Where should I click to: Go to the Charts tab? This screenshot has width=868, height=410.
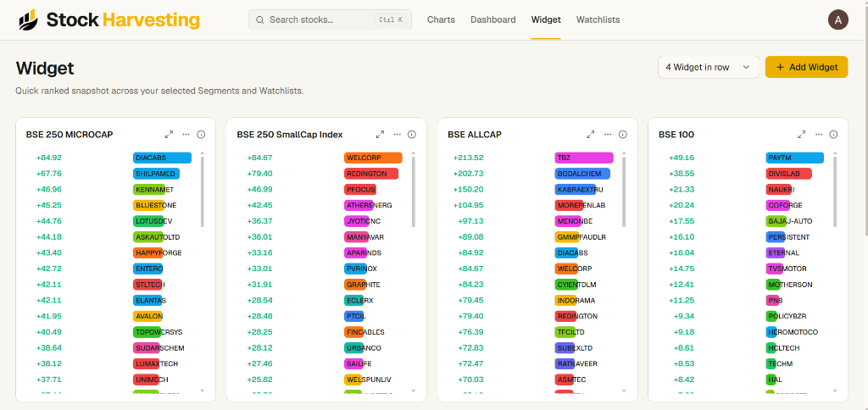tap(441, 20)
